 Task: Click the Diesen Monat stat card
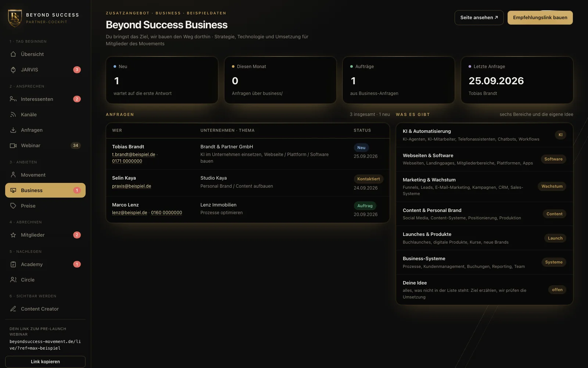pos(280,80)
